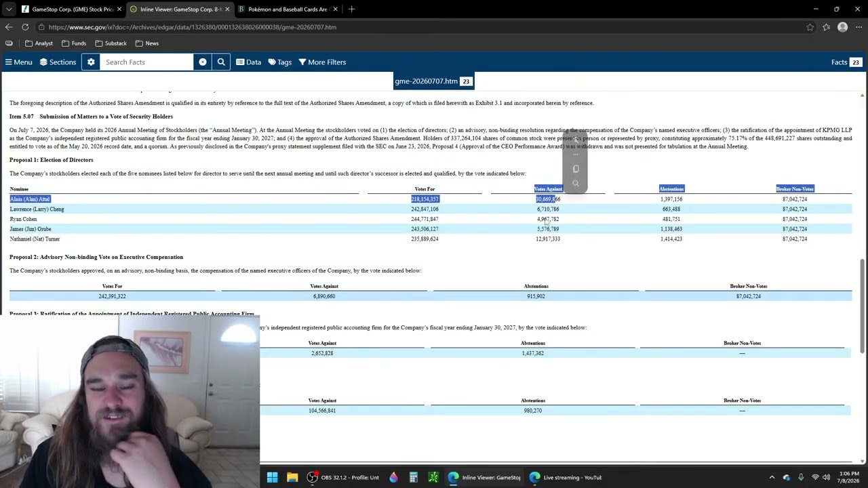
Task: Open the green taskbar app icon after Calculator
Action: [433, 477]
